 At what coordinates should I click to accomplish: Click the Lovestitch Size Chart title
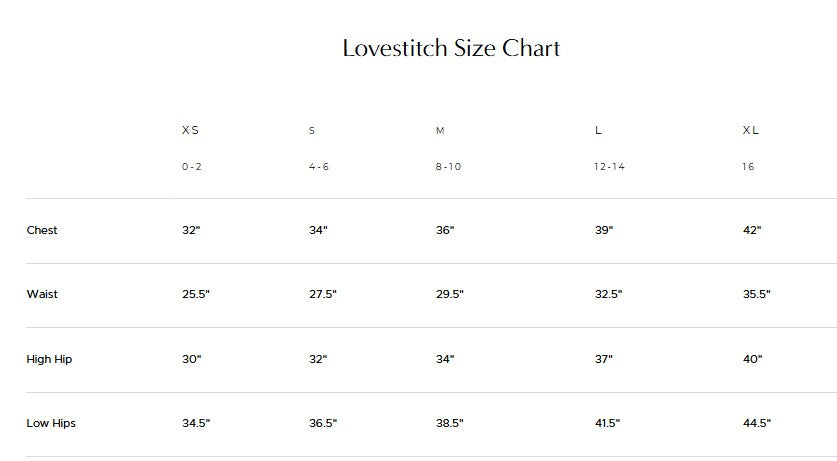[451, 48]
